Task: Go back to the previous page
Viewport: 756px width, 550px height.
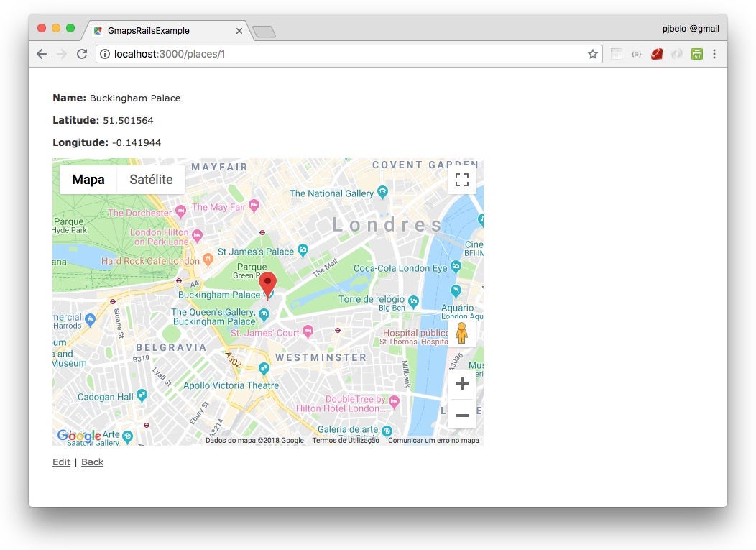Action: click(42, 54)
